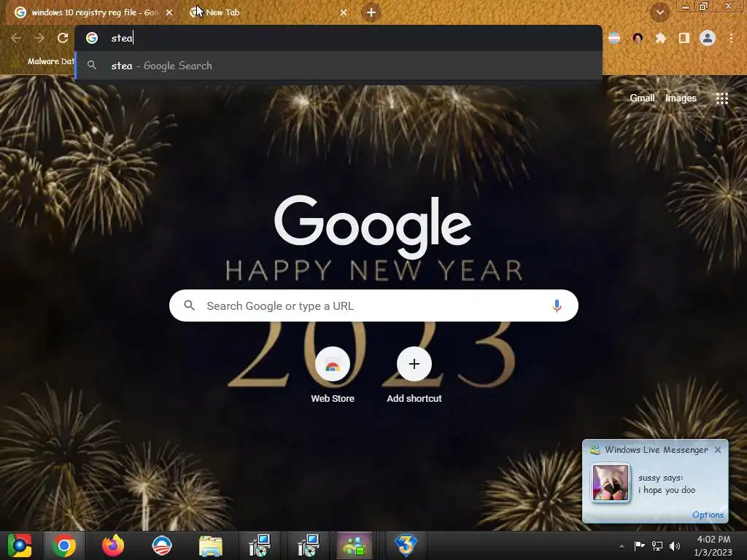Start voice search with the microphone
Screen dimensions: 747x560
[x=557, y=306]
